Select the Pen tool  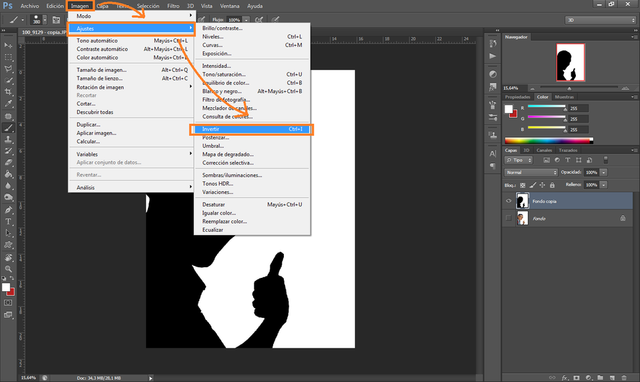coord(8,210)
